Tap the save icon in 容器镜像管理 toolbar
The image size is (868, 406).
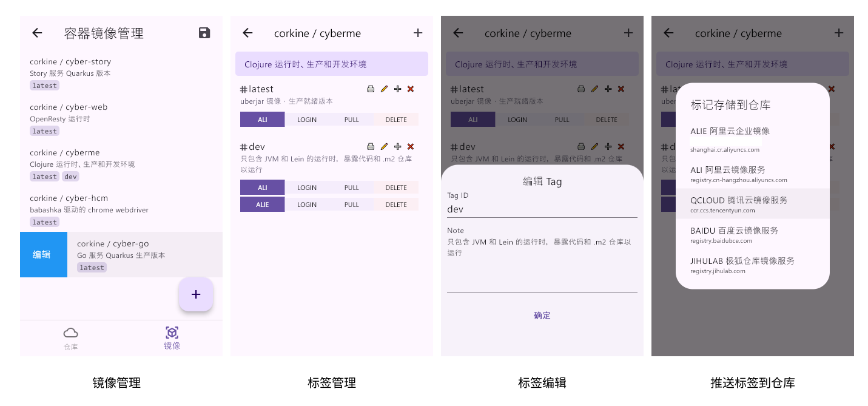click(x=204, y=33)
